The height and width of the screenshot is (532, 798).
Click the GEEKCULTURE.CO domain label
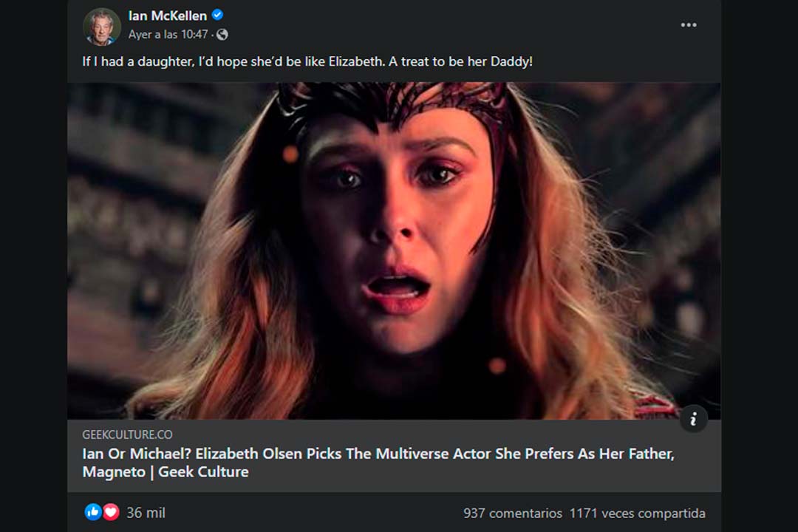pyautogui.click(x=127, y=434)
